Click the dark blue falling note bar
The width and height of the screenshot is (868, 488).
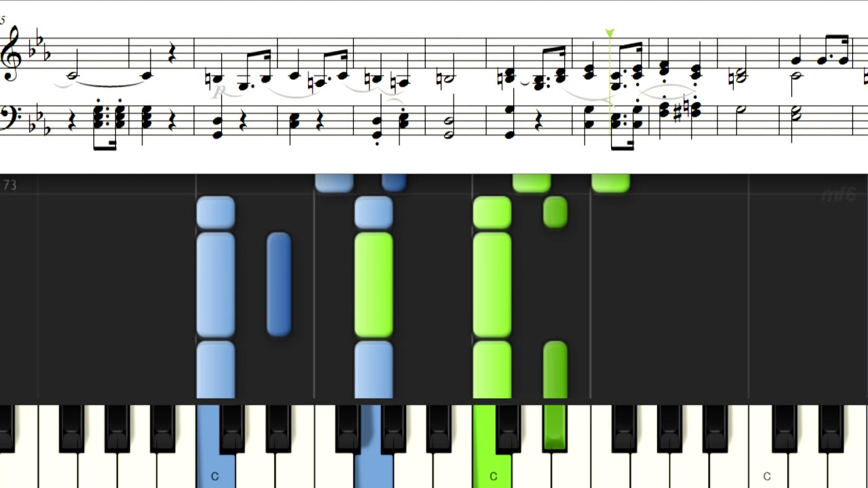click(279, 284)
